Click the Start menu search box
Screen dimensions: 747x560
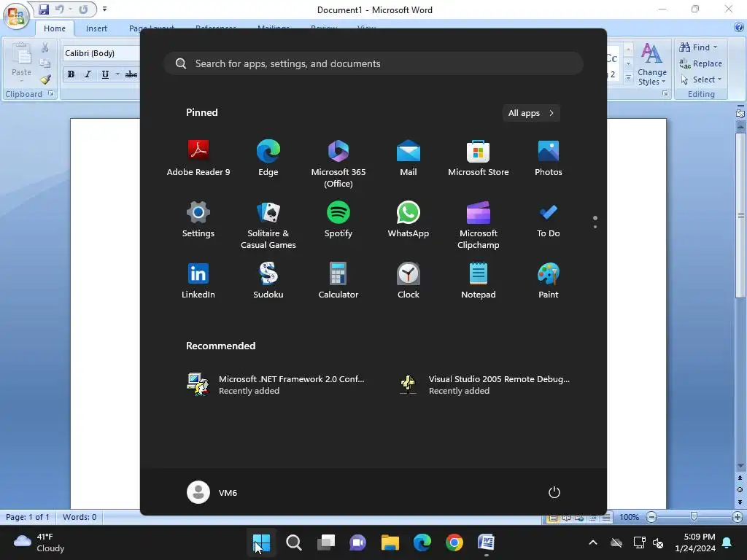tap(373, 63)
